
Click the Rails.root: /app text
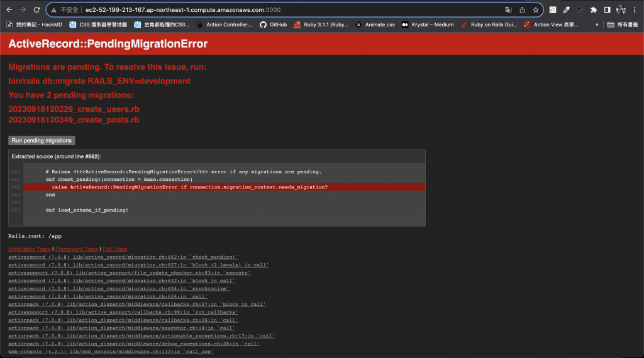tap(35, 236)
